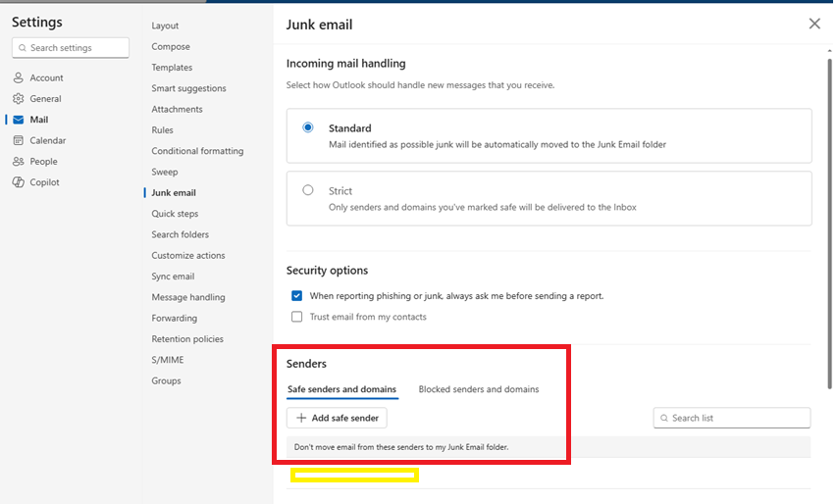Open Compose mail settings
The image size is (837, 504).
tap(171, 46)
